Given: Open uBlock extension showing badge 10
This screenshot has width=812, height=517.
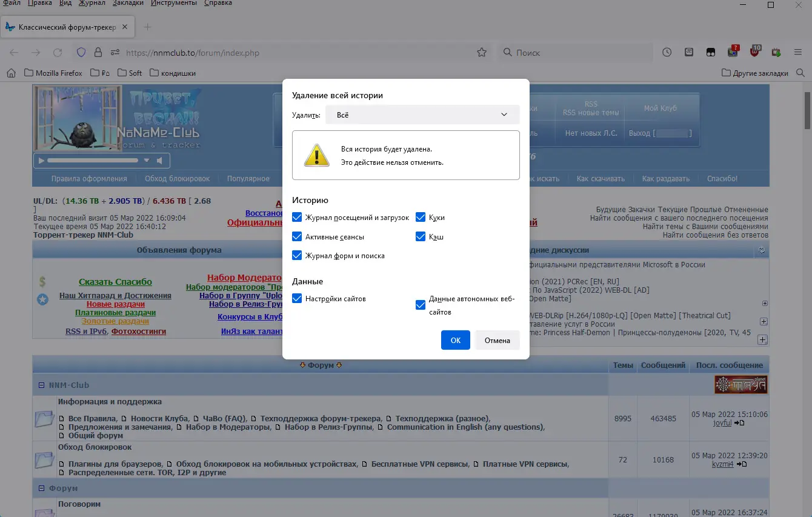Looking at the screenshot, I should tap(755, 52).
